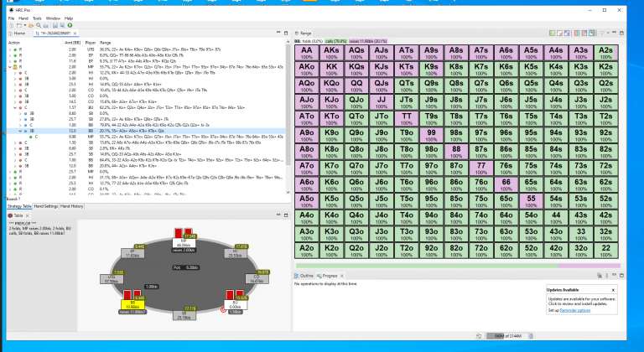This screenshot has width=644, height=352.
Task: Collapse the MP raise 2.00 node
Action: point(10,67)
